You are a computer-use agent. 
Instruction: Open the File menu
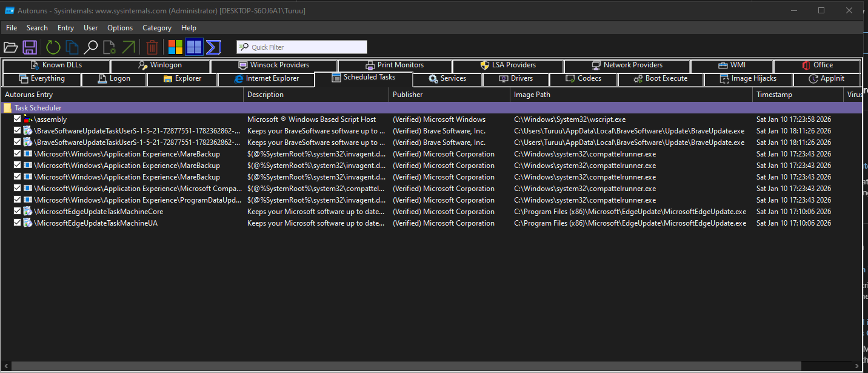coord(12,28)
